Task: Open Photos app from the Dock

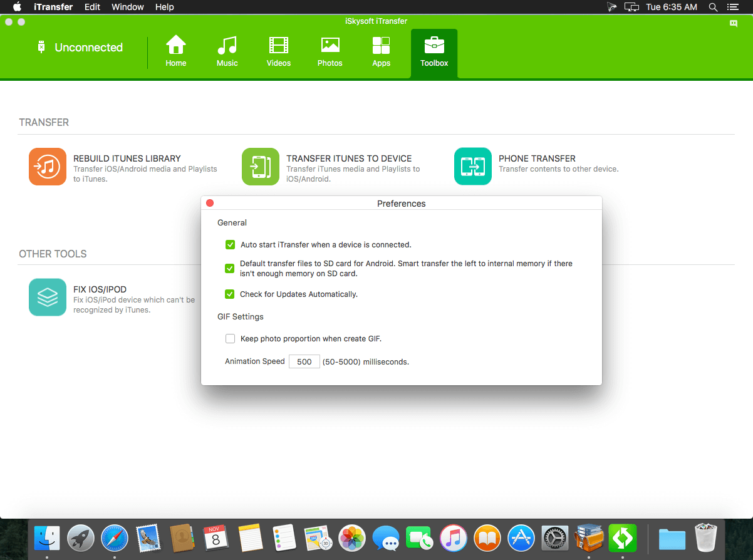Action: pyautogui.click(x=352, y=538)
